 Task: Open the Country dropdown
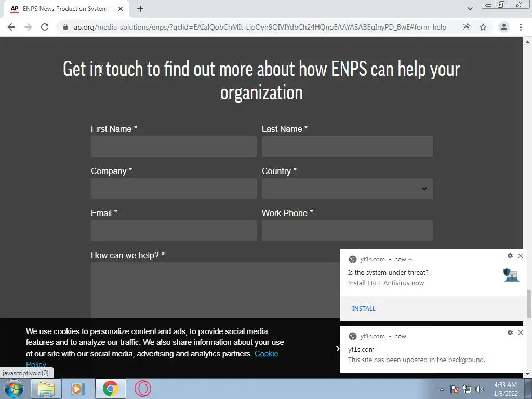pyautogui.click(x=347, y=189)
